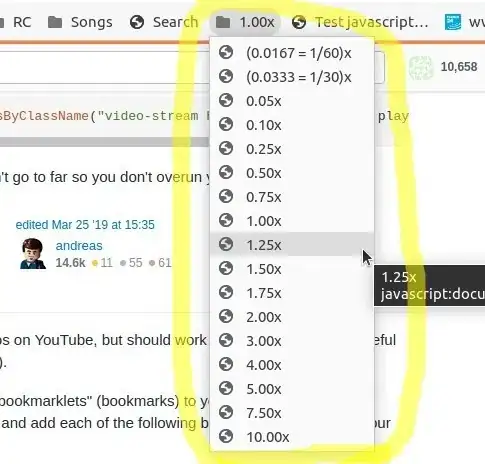This screenshot has width=485, height=464.
Task: Click the globe icon beside Search bookmark
Action: pos(137,22)
